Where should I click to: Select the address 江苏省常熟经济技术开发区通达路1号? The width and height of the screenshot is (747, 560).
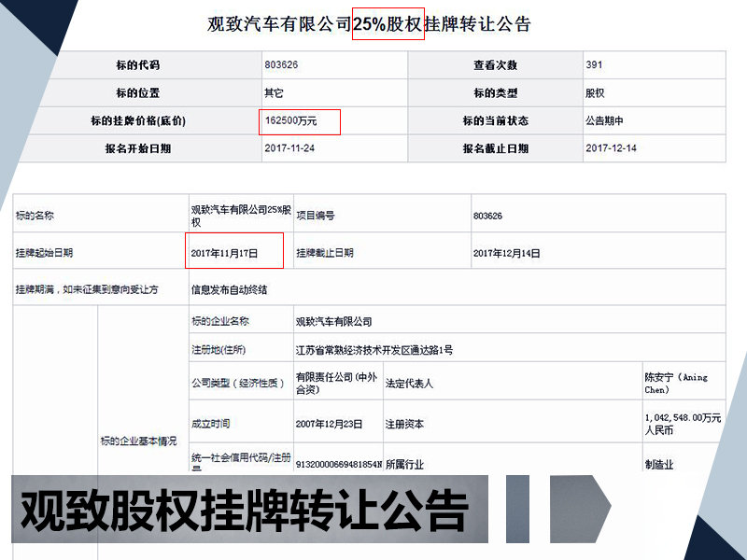(x=374, y=350)
